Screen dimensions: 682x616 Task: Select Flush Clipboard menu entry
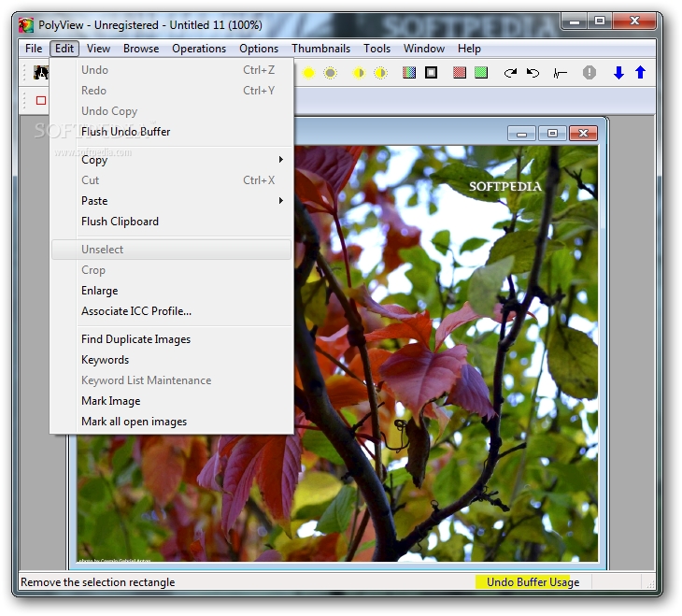coord(172,222)
